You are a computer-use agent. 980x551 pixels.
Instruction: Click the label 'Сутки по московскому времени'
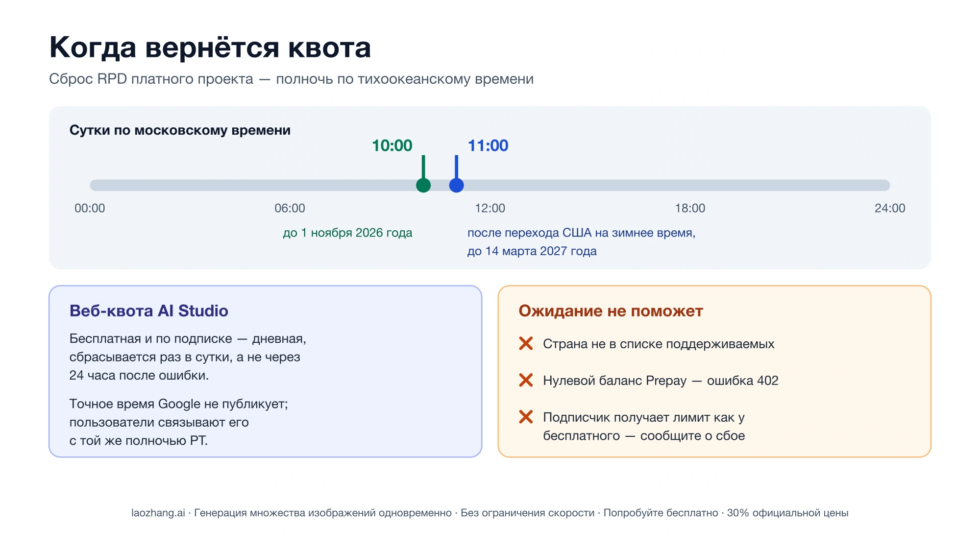180,130
